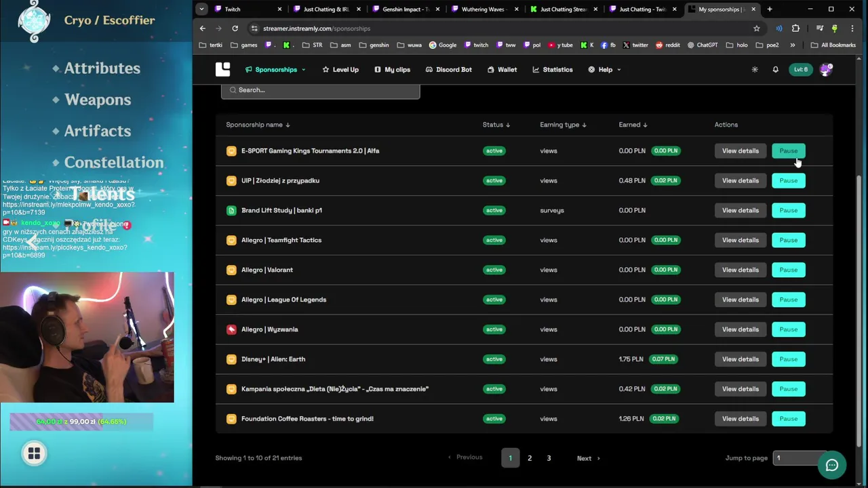Image resolution: width=868 pixels, height=488 pixels.
Task: Open the reddit bookmark
Action: (667, 45)
